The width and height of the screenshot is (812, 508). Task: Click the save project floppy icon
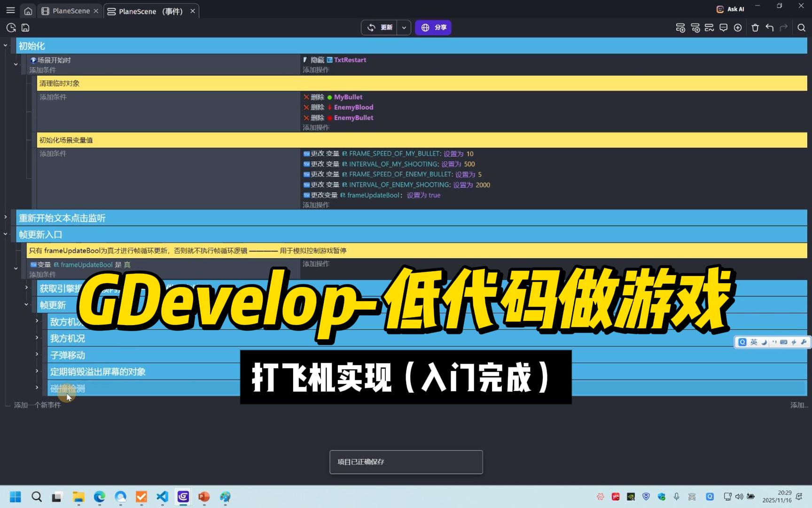(25, 28)
